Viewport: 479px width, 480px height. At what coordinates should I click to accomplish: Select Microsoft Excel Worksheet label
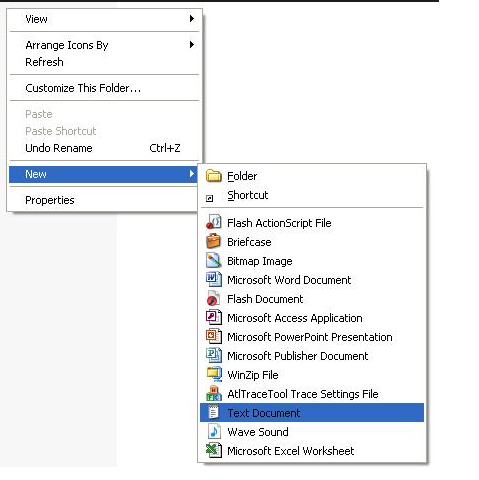coord(290,451)
